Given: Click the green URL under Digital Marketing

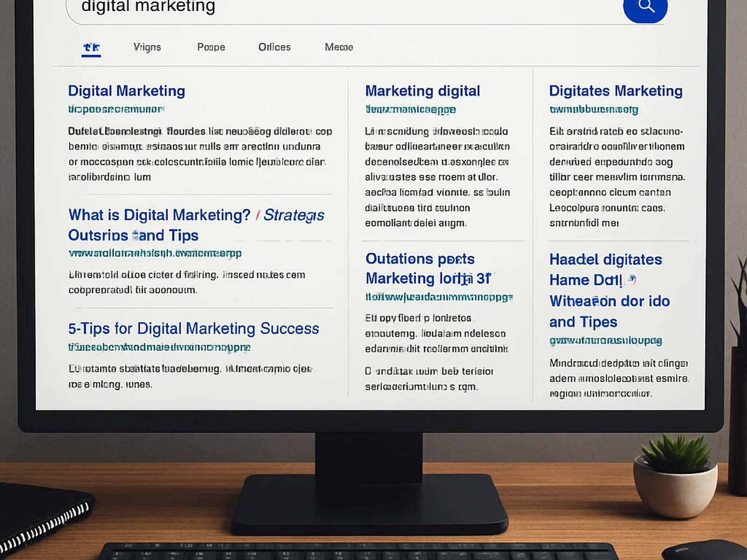Looking at the screenshot, I should pyautogui.click(x=117, y=109).
